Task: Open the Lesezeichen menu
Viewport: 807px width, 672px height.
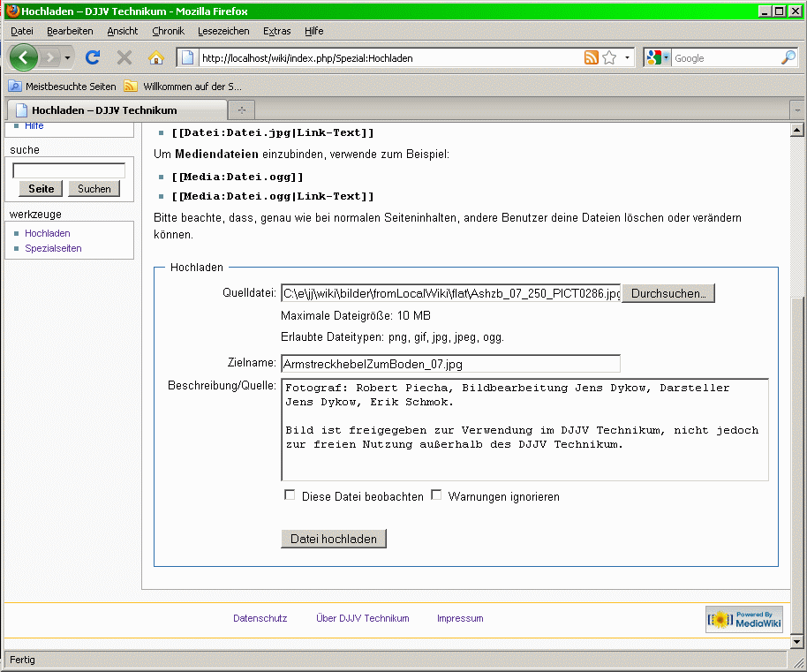Action: tap(223, 31)
